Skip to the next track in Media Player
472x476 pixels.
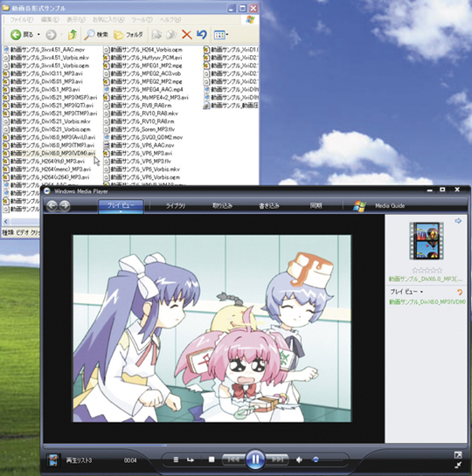click(x=277, y=460)
